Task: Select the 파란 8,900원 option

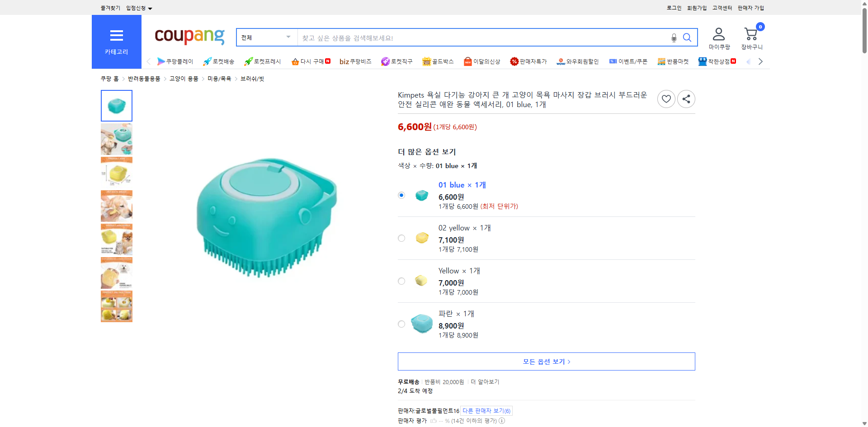Action: click(x=401, y=324)
